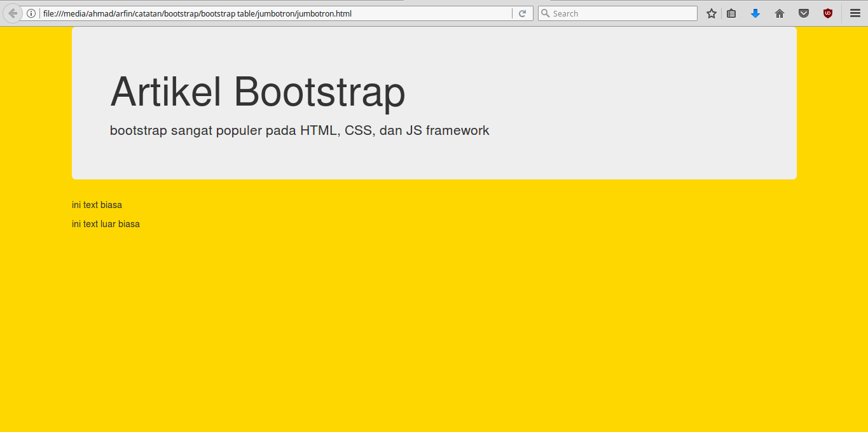Open the uBlock Origin extension icon
The height and width of the screenshot is (432, 868).
(828, 13)
